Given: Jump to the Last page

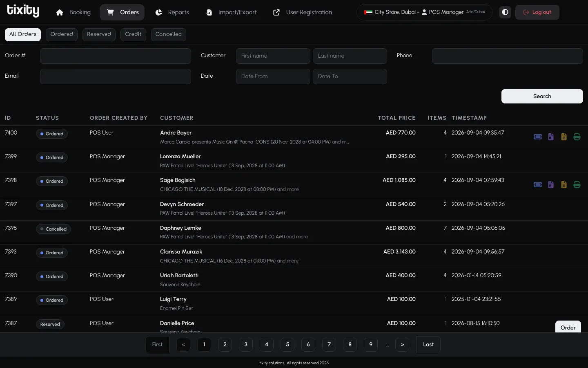Looking at the screenshot, I should 428,345.
